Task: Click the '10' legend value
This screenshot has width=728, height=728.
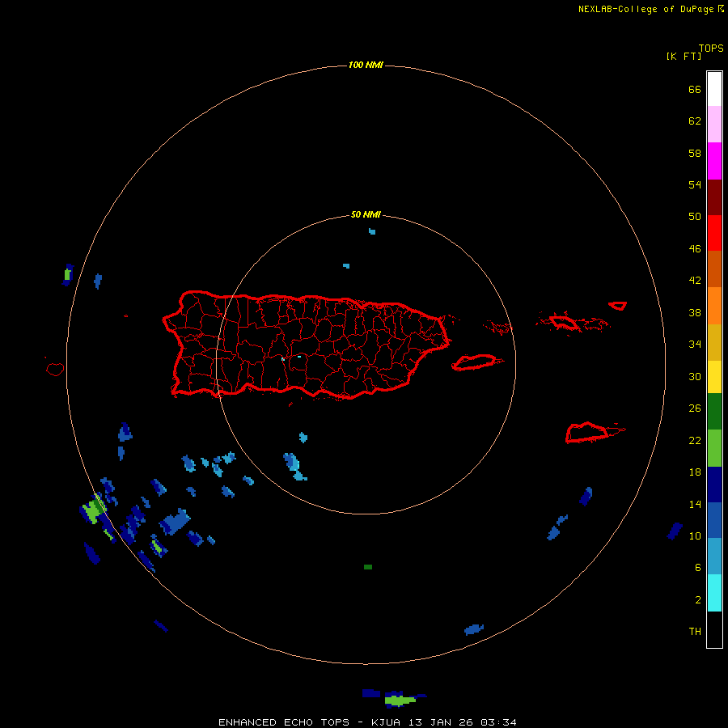Action: (x=695, y=536)
